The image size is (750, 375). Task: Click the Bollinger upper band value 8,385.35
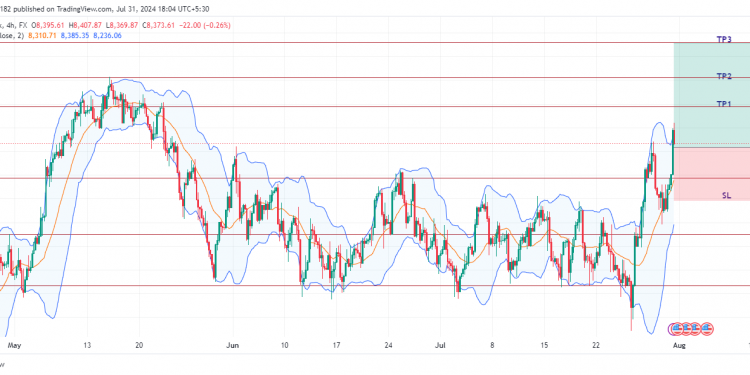point(74,35)
